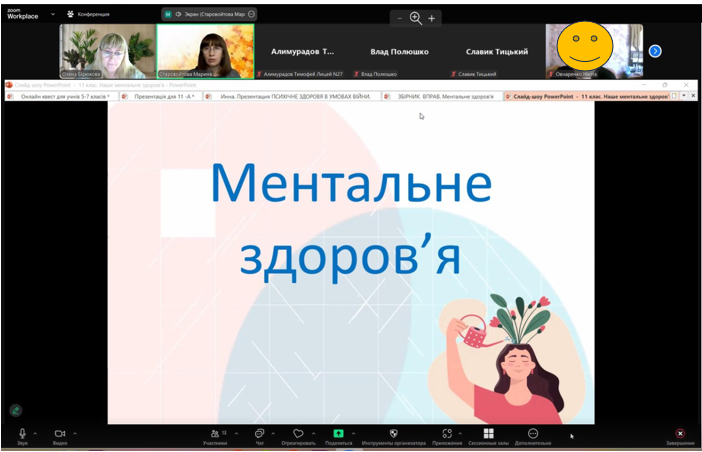Mute microphone using the Звук icon

click(x=22, y=433)
